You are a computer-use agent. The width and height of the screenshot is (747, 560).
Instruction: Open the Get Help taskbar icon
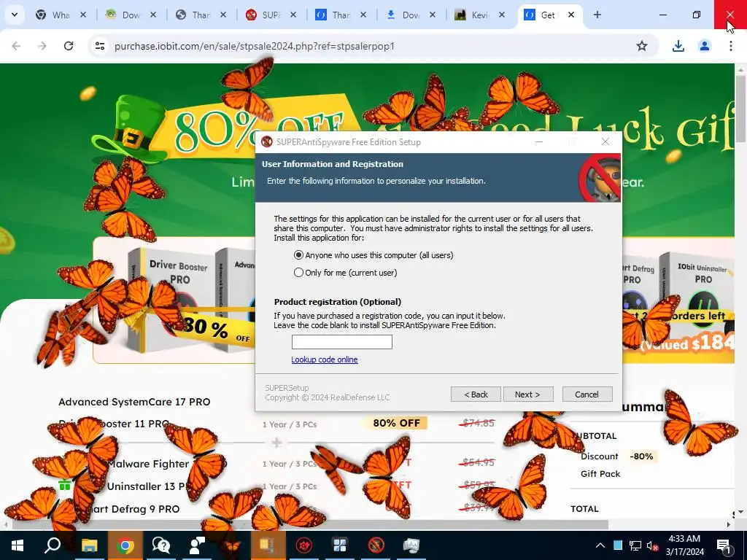tap(161, 545)
